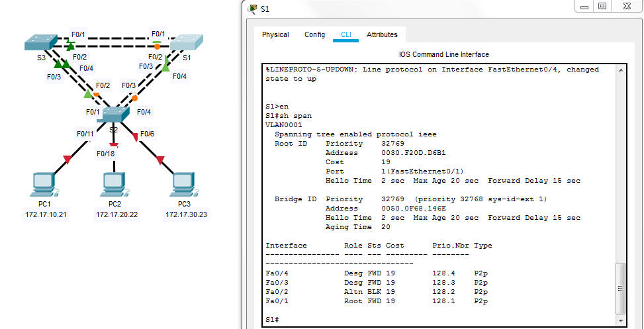Select switch S2 in the topology
Image resolution: width=644 pixels, height=329 pixels.
click(113, 114)
